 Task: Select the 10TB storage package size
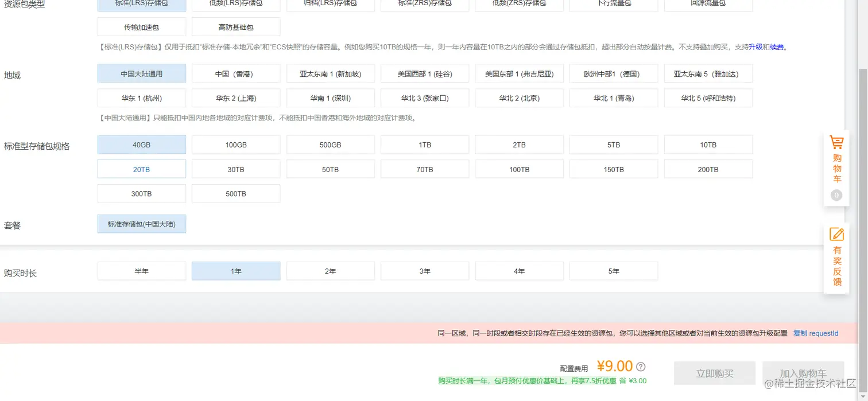[x=708, y=145]
